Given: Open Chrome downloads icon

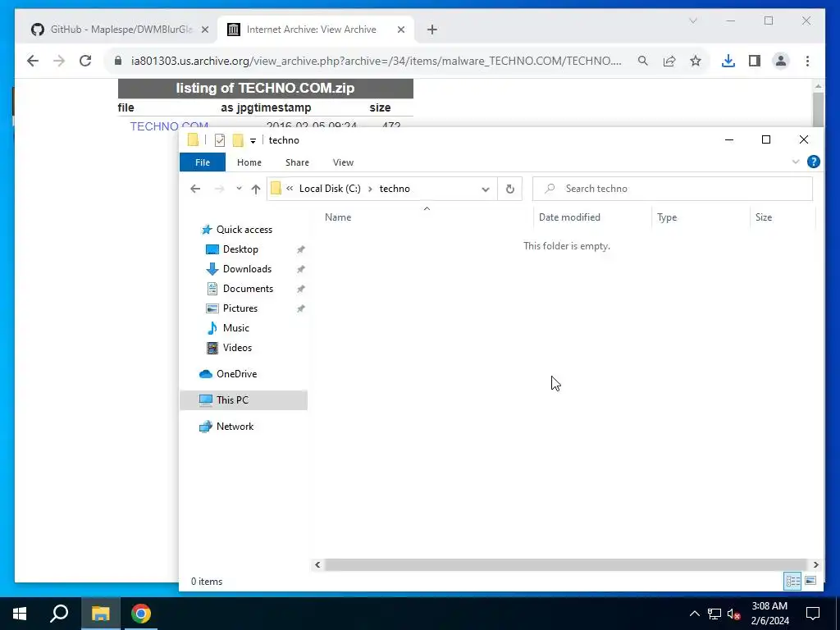Looking at the screenshot, I should [728, 61].
